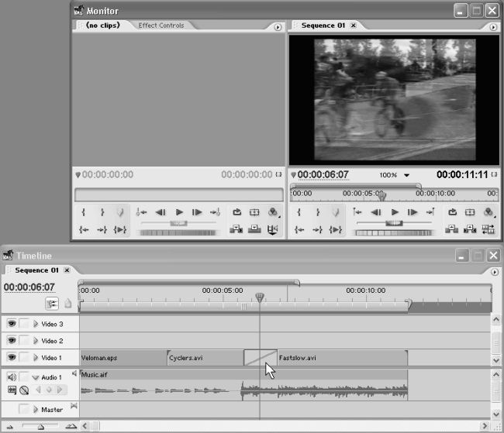Collapse the Audio 1 track
Screen dimensions: 504x433
36,377
